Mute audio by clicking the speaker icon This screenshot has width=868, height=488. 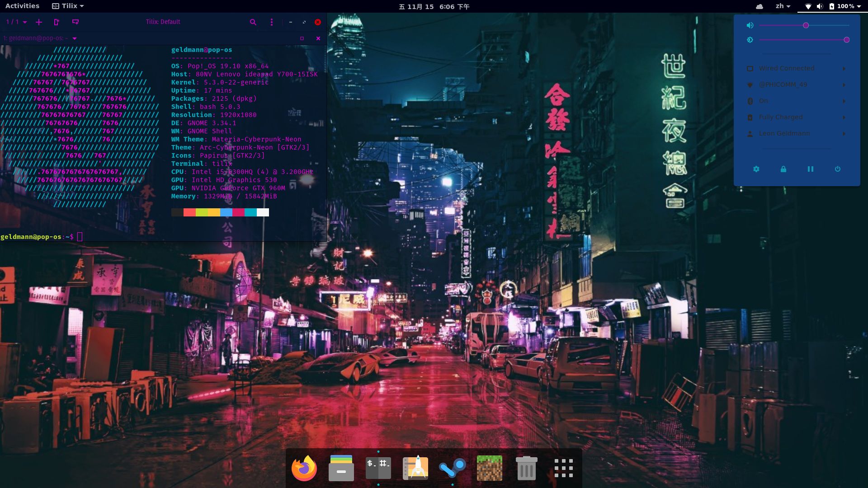coord(750,25)
